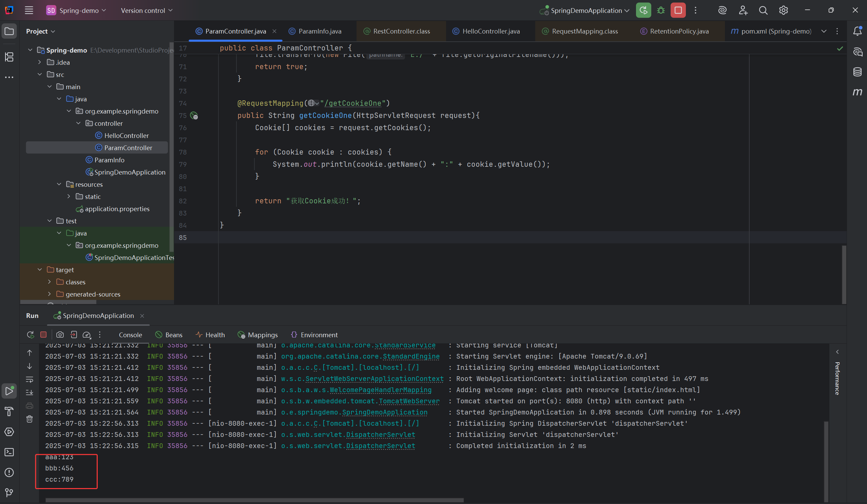The image size is (867, 504).
Task: Collapse the controller package
Action: tap(78, 123)
